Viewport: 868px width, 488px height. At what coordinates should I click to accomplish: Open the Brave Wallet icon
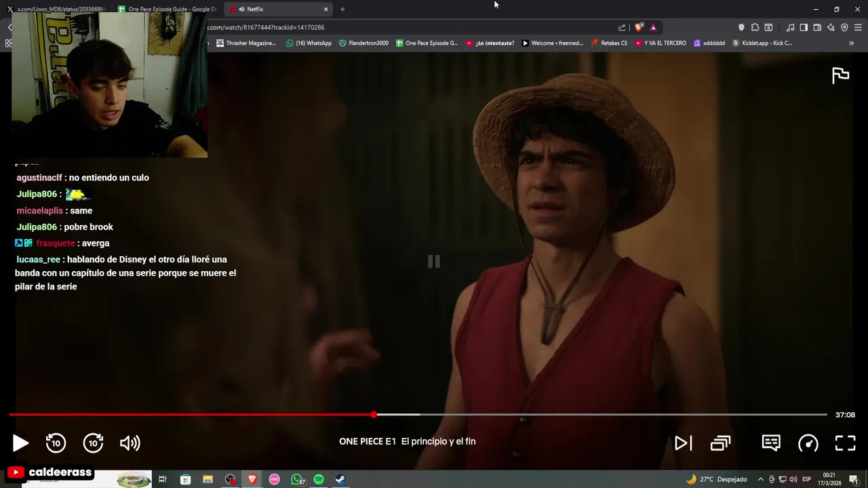click(817, 27)
